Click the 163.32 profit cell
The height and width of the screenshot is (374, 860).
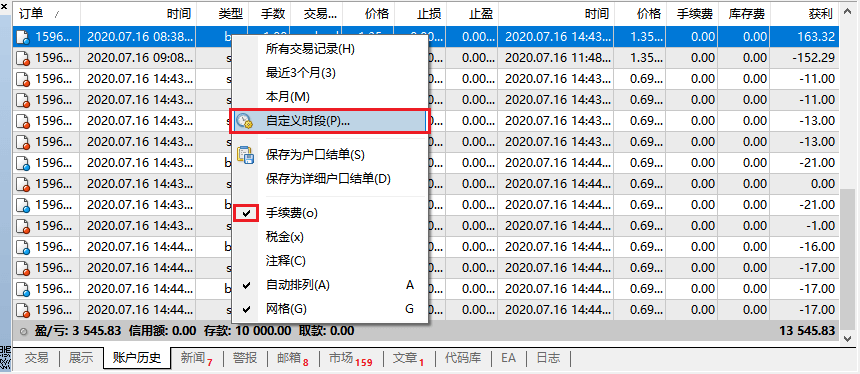(805, 37)
